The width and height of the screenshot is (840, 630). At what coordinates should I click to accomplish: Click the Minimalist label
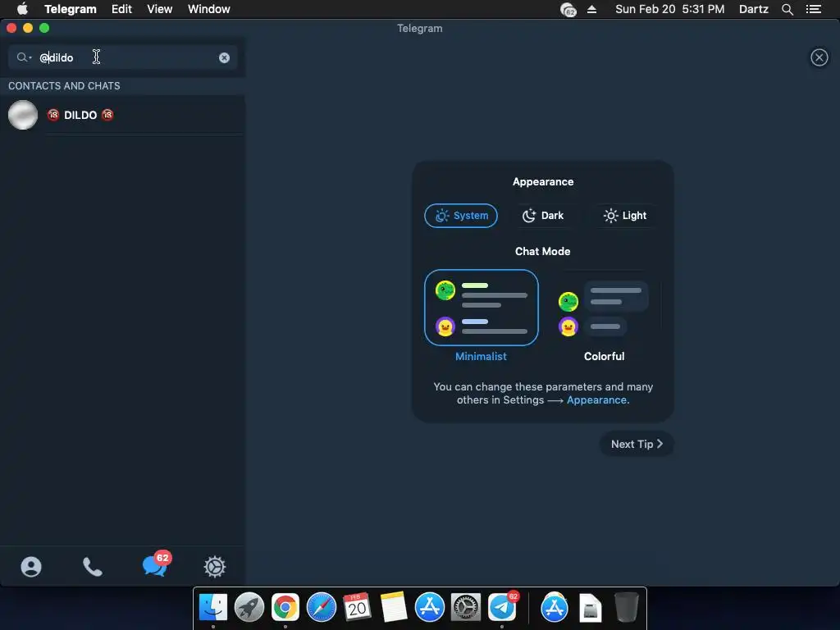pyautogui.click(x=481, y=356)
